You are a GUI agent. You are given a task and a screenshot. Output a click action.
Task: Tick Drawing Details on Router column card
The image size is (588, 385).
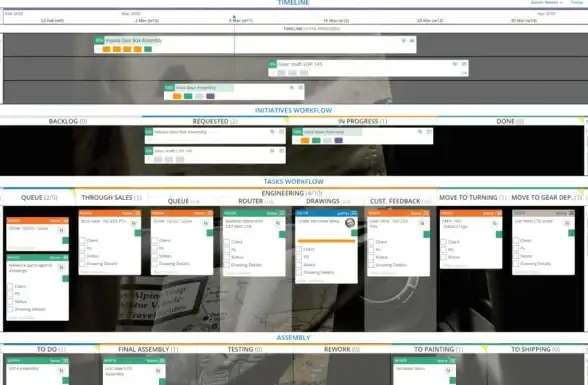click(x=226, y=265)
